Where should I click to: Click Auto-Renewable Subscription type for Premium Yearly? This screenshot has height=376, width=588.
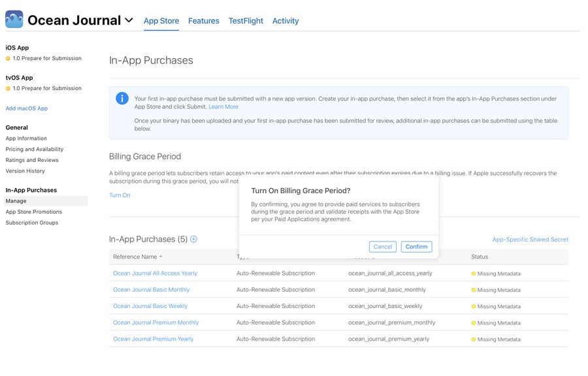point(276,339)
